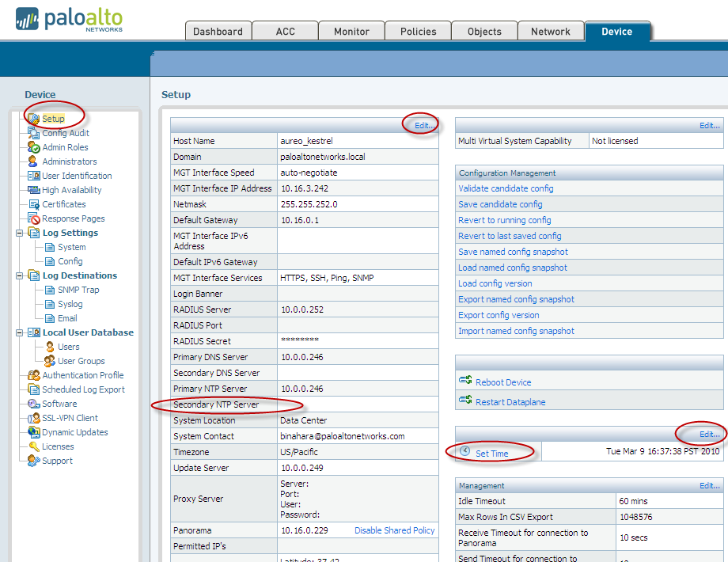Click the Software disc icon
Image resolution: width=728 pixels, height=562 pixels.
pos(34,404)
